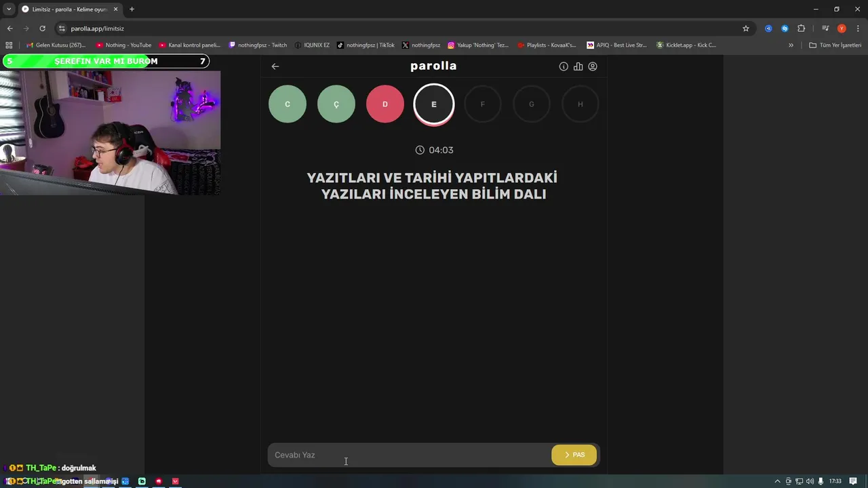Screen dimensions: 868x488
Task: Open the parolla user profile icon
Action: tap(593, 66)
